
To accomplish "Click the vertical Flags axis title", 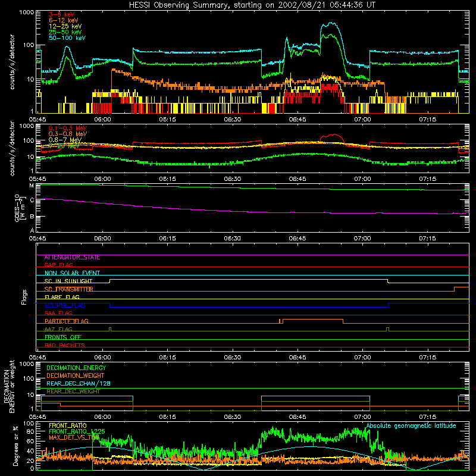I will [24, 297].
